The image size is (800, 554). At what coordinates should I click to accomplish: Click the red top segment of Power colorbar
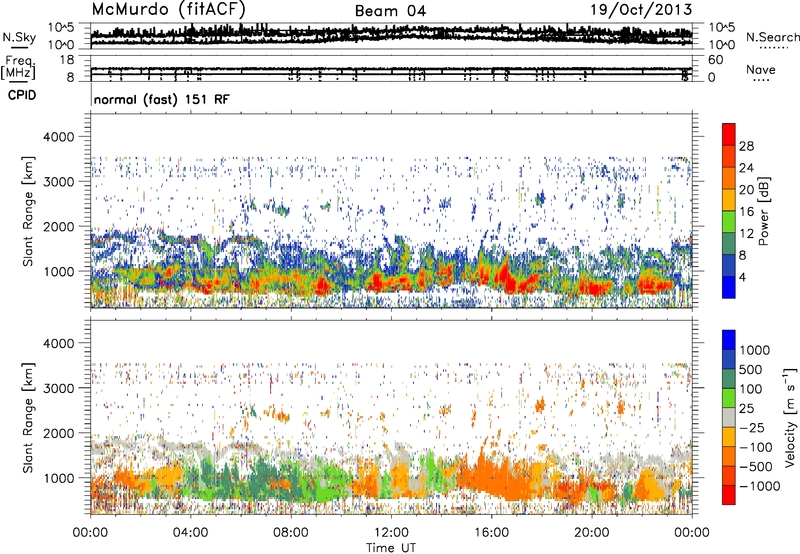[x=729, y=134]
